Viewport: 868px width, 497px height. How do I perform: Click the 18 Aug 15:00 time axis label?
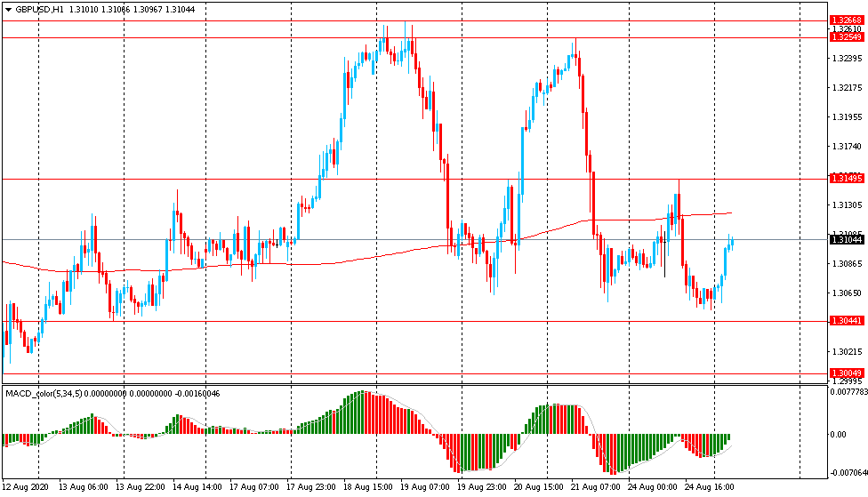coord(368,487)
